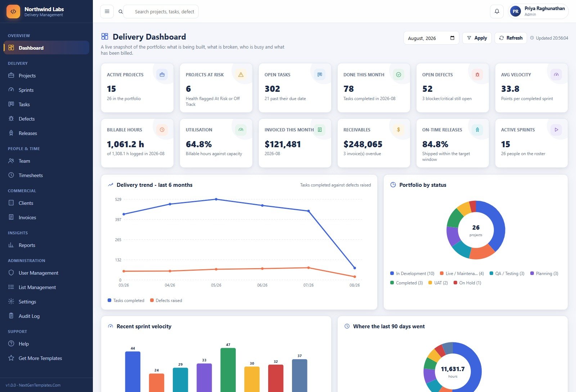Click the gauge icon on Avg Velocity card
576x392 pixels.
pyautogui.click(x=556, y=75)
